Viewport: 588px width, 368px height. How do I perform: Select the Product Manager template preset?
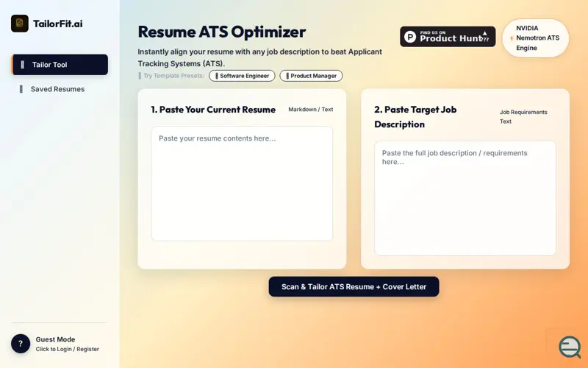311,76
